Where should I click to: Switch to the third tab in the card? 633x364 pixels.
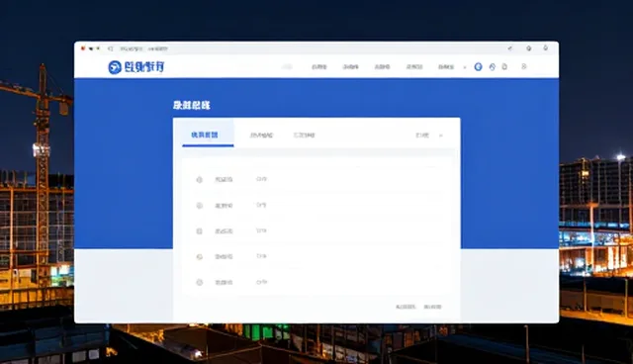pyautogui.click(x=304, y=136)
